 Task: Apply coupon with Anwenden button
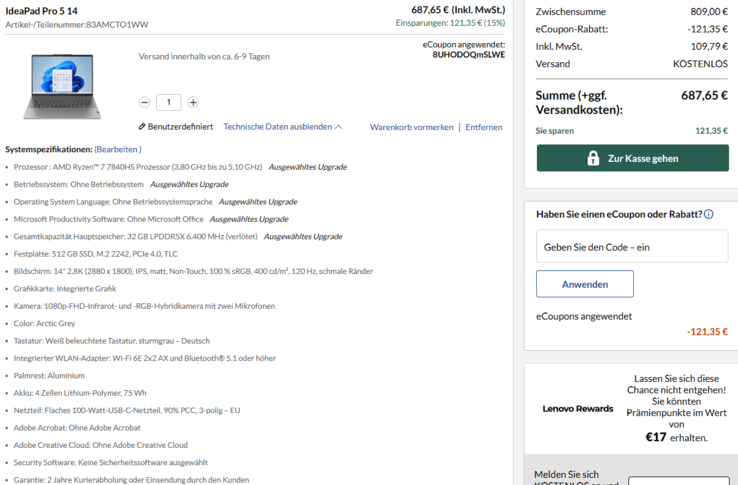click(x=585, y=284)
